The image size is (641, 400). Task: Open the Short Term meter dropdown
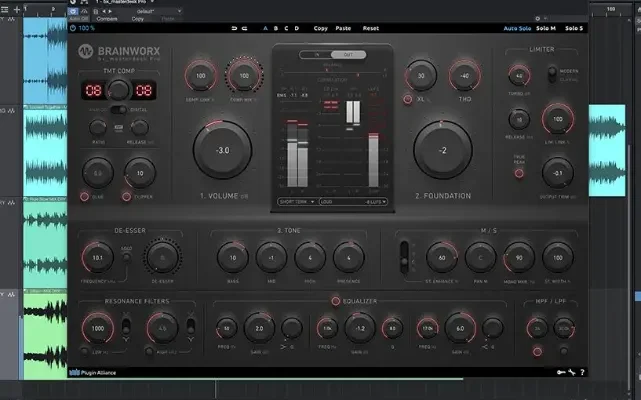tap(296, 201)
